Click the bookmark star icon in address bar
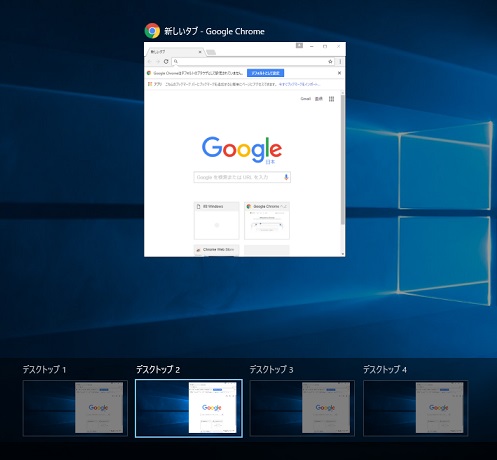 [330, 61]
